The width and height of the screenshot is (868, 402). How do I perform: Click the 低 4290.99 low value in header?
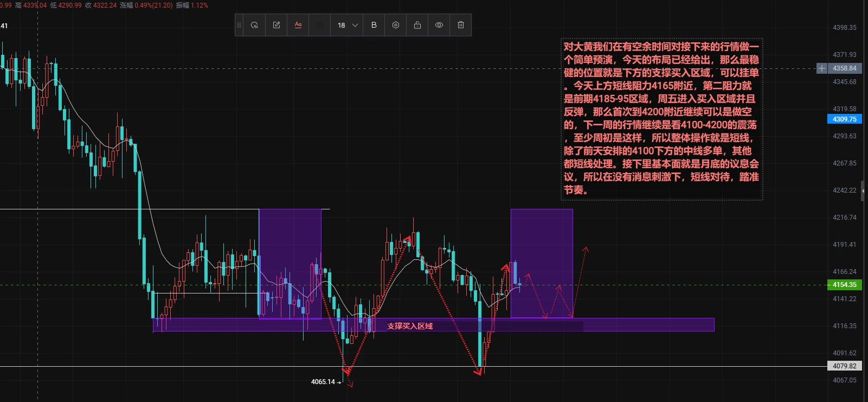[x=66, y=5]
